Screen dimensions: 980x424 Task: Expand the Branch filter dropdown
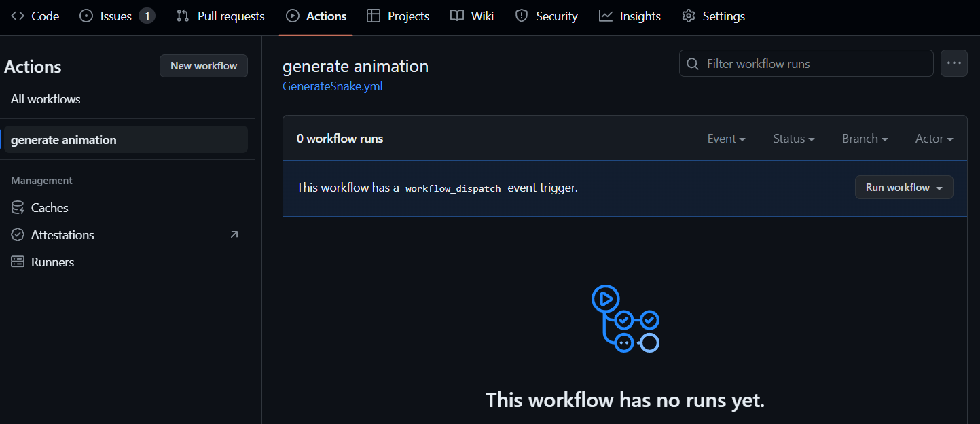[864, 138]
